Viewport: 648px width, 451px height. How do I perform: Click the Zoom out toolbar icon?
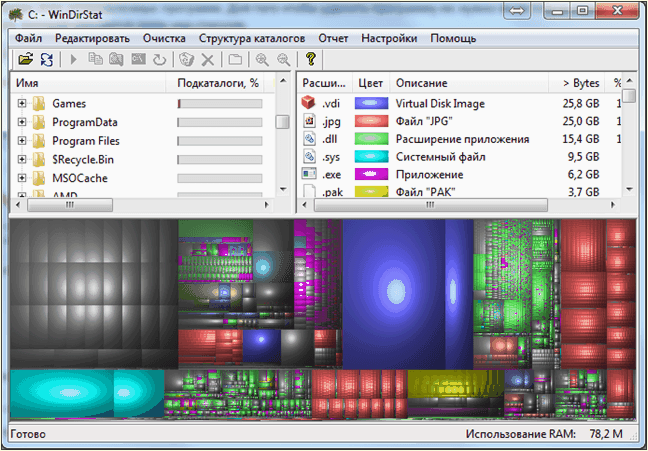[x=284, y=60]
